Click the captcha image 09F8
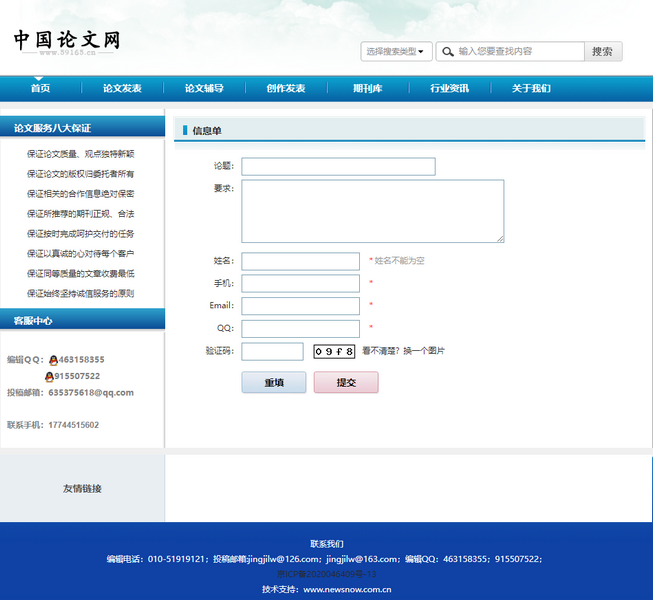653x600 pixels. click(x=334, y=351)
